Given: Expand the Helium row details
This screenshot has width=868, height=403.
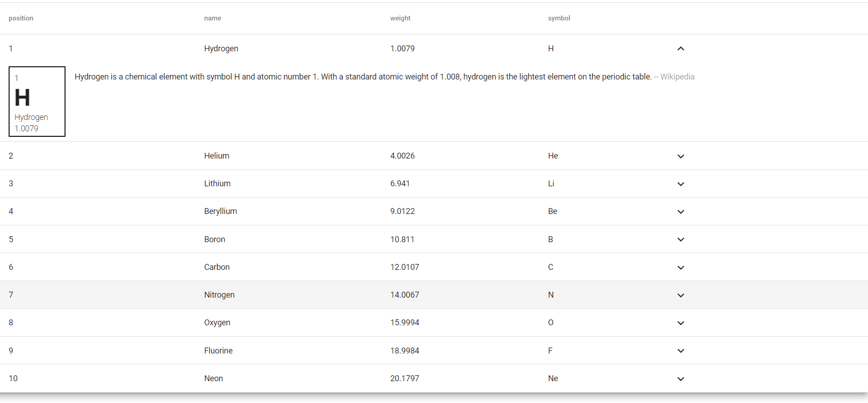Looking at the screenshot, I should point(681,156).
